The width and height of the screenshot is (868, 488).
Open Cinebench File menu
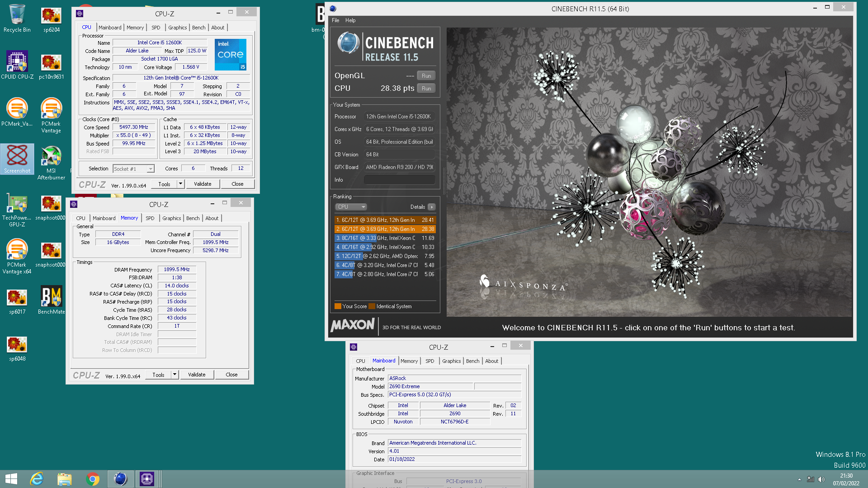click(335, 20)
